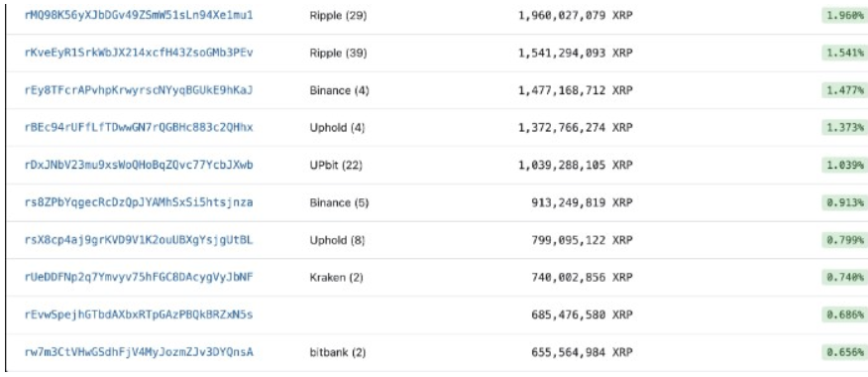Open UPbit address starting with rDxJNbV23
The height and width of the screenshot is (377, 868).
pos(139,165)
